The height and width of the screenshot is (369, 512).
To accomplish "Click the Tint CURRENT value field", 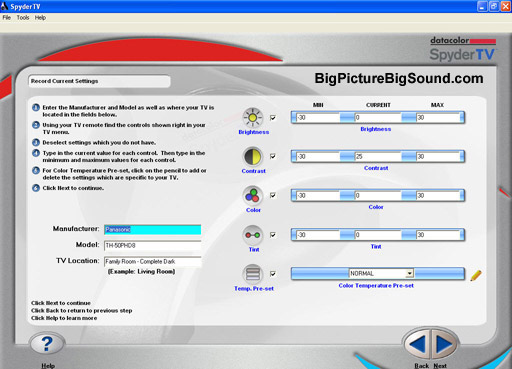I will pyautogui.click(x=378, y=235).
